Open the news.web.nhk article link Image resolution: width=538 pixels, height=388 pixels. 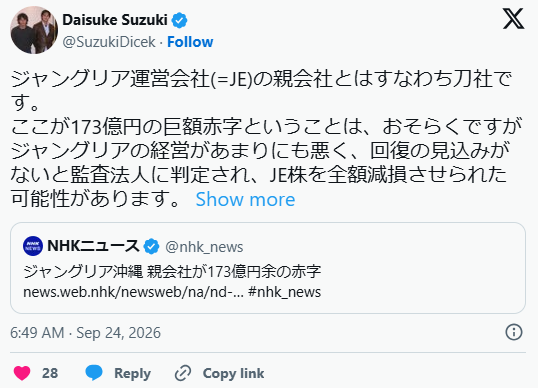133,292
